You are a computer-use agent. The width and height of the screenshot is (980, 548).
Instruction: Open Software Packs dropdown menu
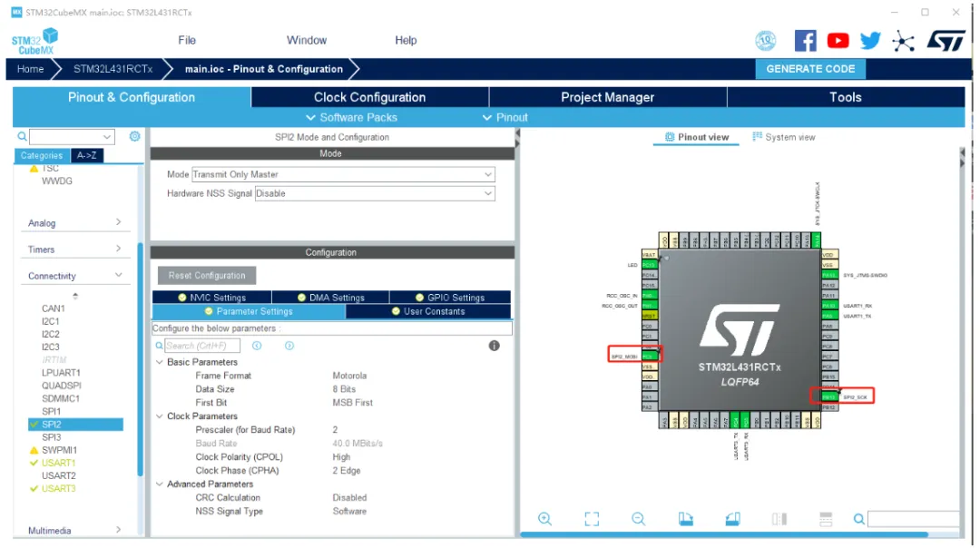point(351,117)
